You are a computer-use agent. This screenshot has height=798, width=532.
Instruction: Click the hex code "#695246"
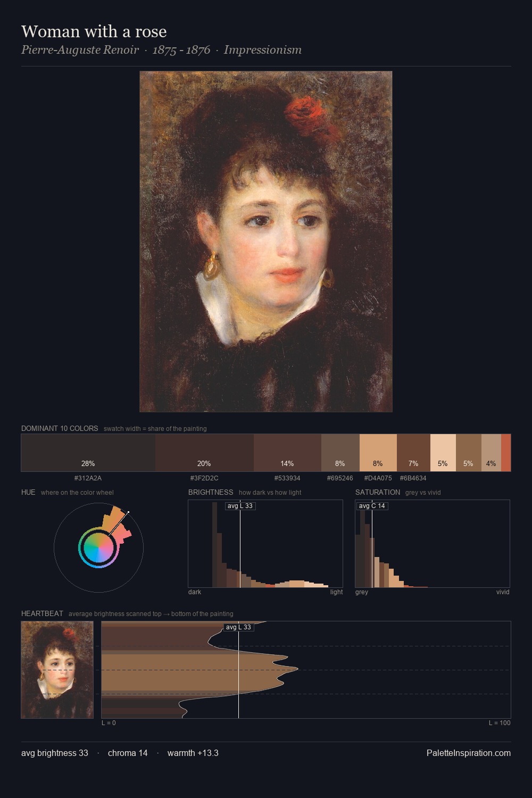(340, 478)
